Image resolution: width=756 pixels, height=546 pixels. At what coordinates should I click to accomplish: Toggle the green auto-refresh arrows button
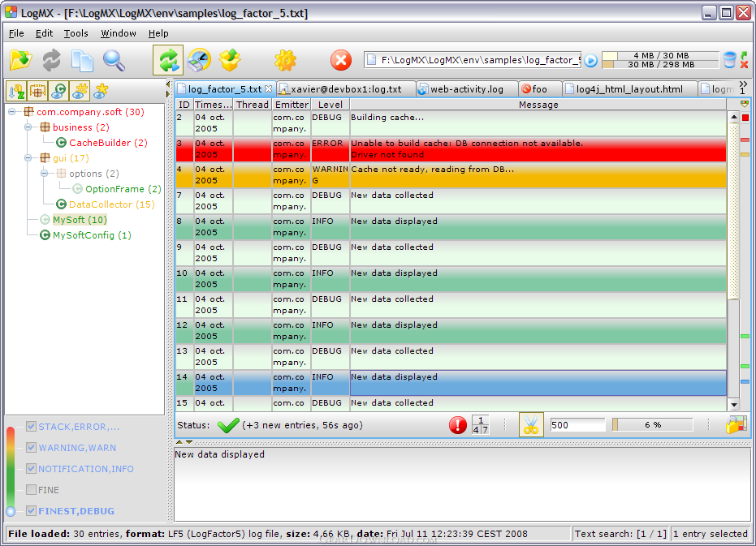click(x=168, y=60)
